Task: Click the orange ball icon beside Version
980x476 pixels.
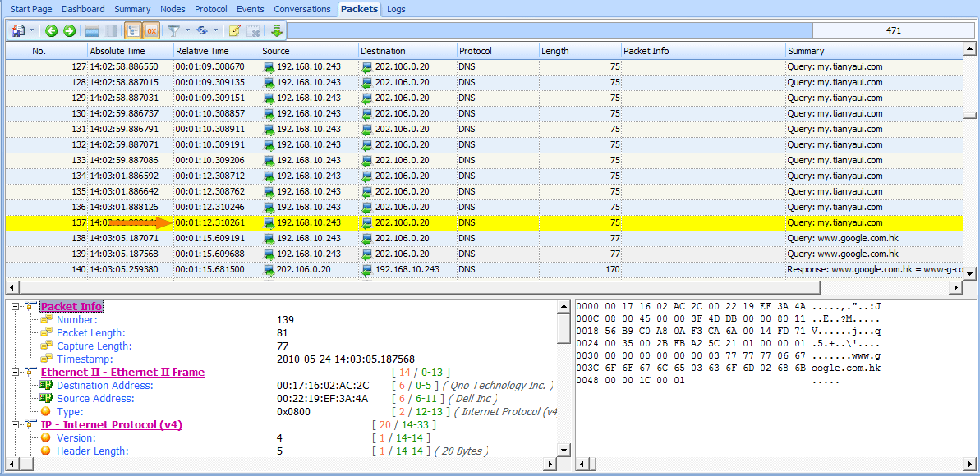Action: [x=46, y=438]
